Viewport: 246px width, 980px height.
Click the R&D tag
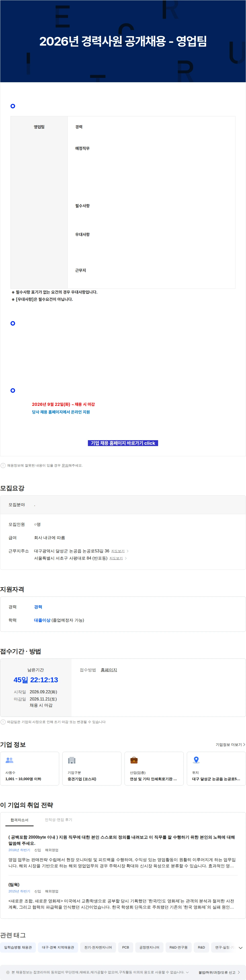201,947
